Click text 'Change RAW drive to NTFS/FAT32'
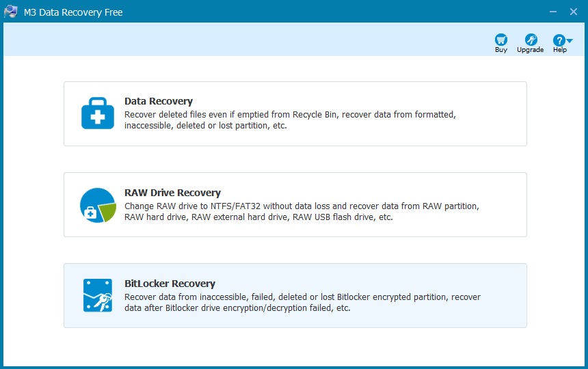Viewport: 588px width, 369px height. pos(192,206)
